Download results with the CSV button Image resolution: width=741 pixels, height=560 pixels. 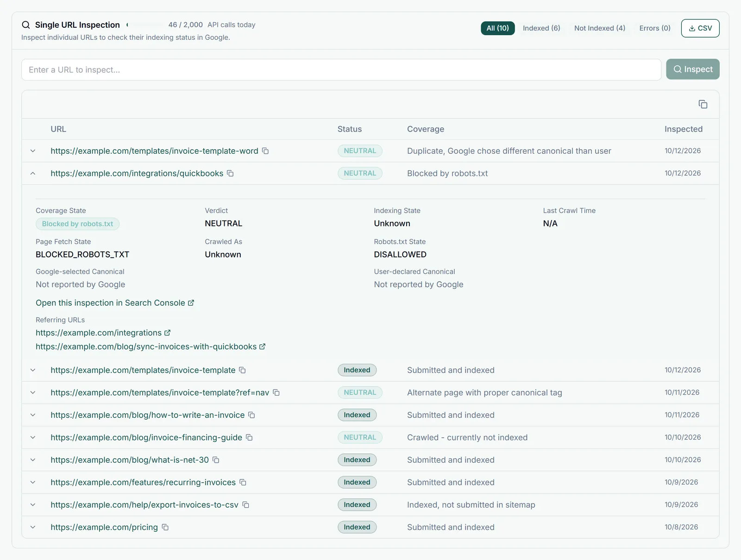point(700,28)
